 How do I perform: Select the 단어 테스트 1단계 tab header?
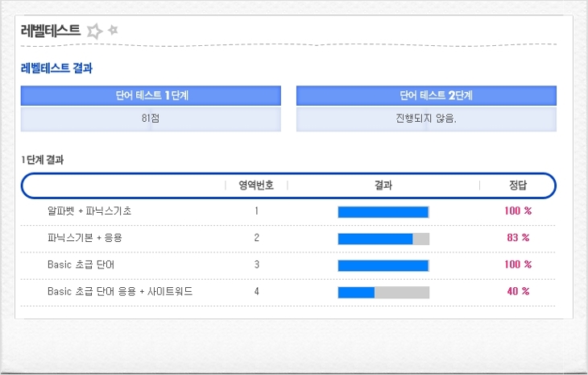pyautogui.click(x=151, y=95)
